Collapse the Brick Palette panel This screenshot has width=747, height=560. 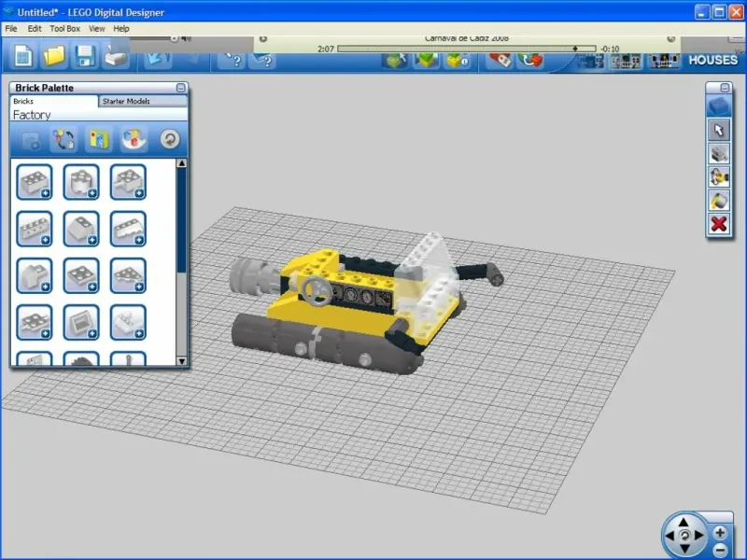tap(180, 88)
